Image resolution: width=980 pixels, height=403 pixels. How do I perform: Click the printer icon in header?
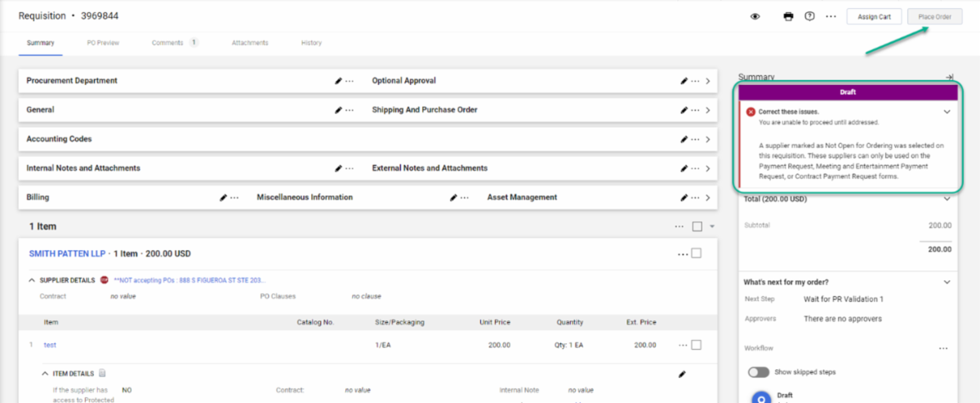click(788, 16)
